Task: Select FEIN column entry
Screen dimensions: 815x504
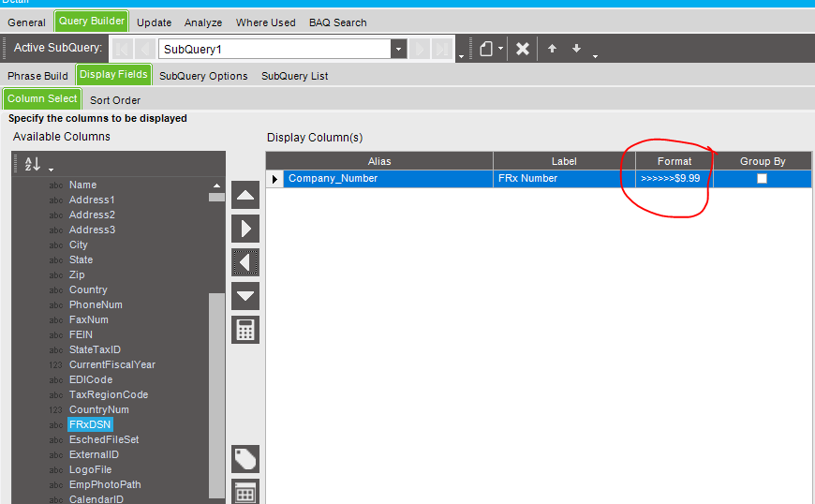Action: (81, 335)
